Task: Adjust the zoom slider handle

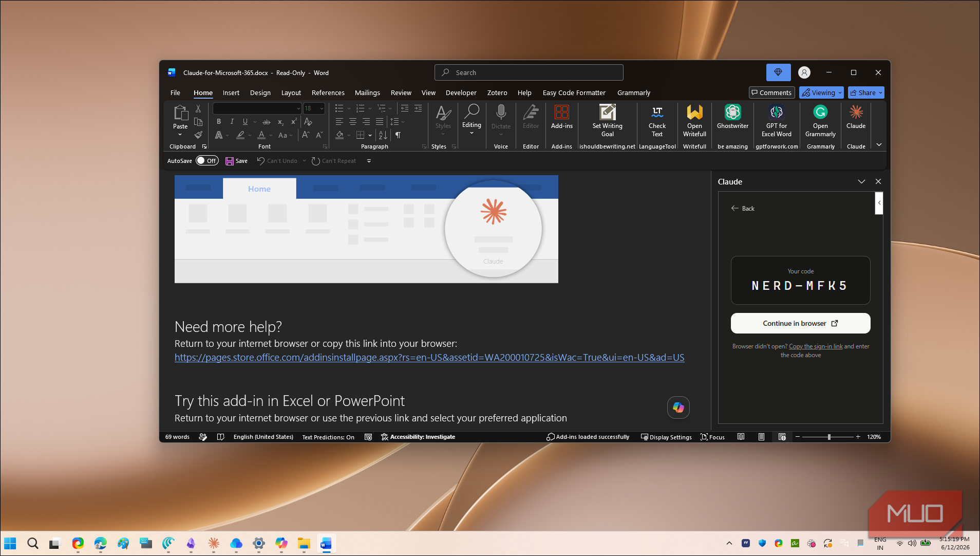Action: (x=829, y=437)
